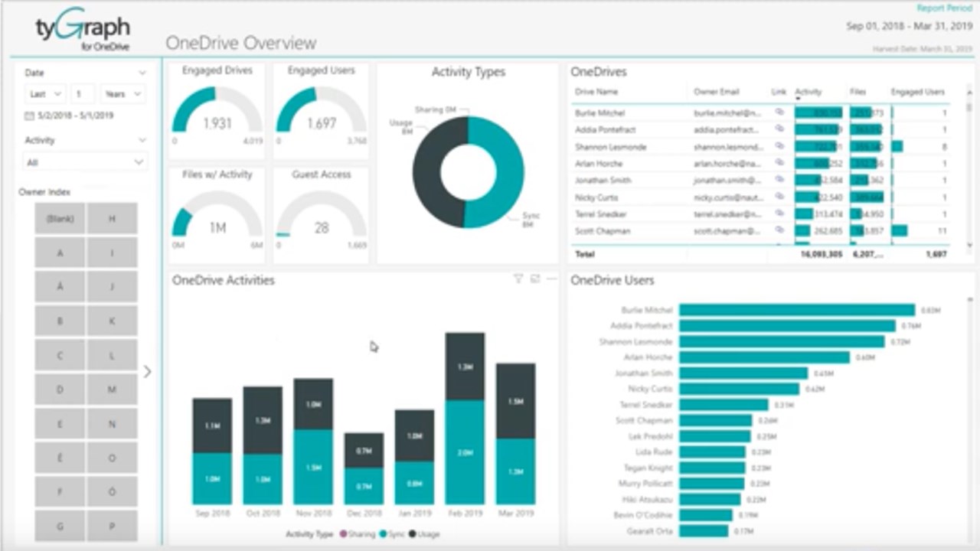Open the link icon for Burlie Mitchel
Screen dimensions: 980x551
pyautogui.click(x=779, y=112)
